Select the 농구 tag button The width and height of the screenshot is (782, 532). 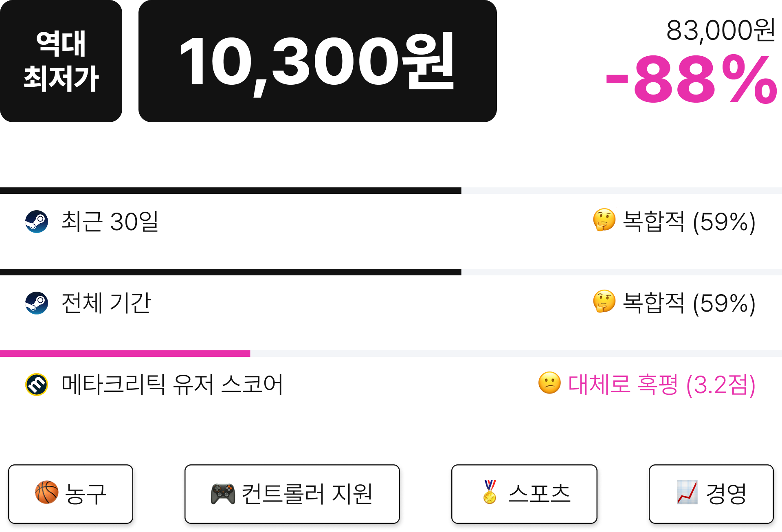(x=71, y=494)
